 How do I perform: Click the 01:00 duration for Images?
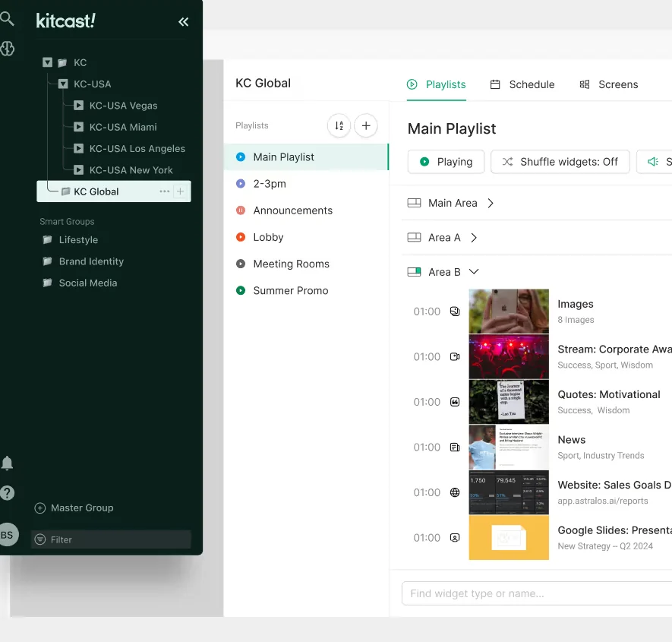(427, 312)
